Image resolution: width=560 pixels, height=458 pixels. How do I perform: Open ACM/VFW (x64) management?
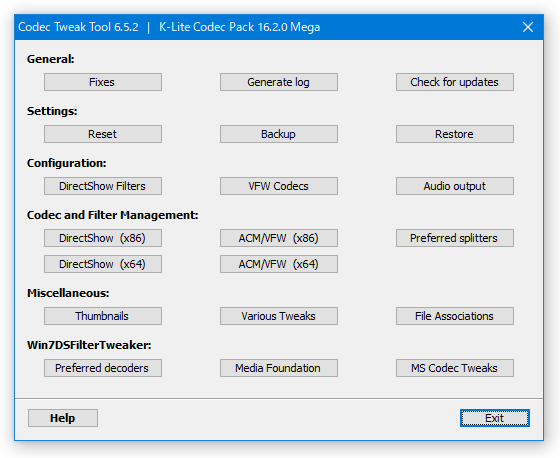(279, 264)
